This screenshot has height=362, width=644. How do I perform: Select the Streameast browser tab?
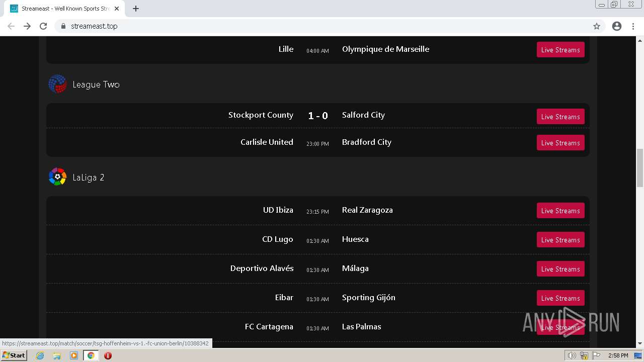[65, 9]
